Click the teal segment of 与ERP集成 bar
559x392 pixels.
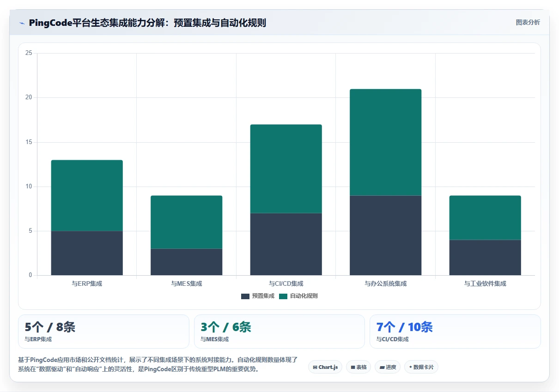tap(87, 195)
